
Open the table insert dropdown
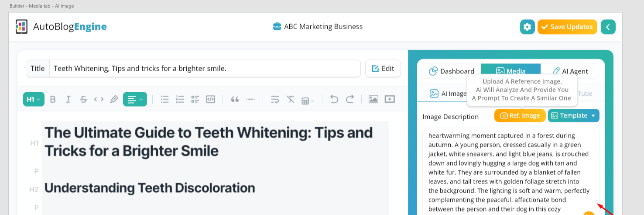pyautogui.click(x=308, y=100)
